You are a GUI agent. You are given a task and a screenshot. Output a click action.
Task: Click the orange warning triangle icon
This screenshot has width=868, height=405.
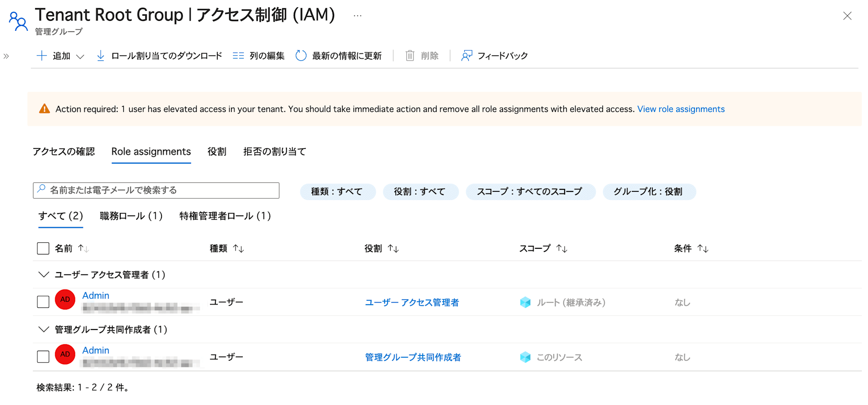[x=44, y=109]
